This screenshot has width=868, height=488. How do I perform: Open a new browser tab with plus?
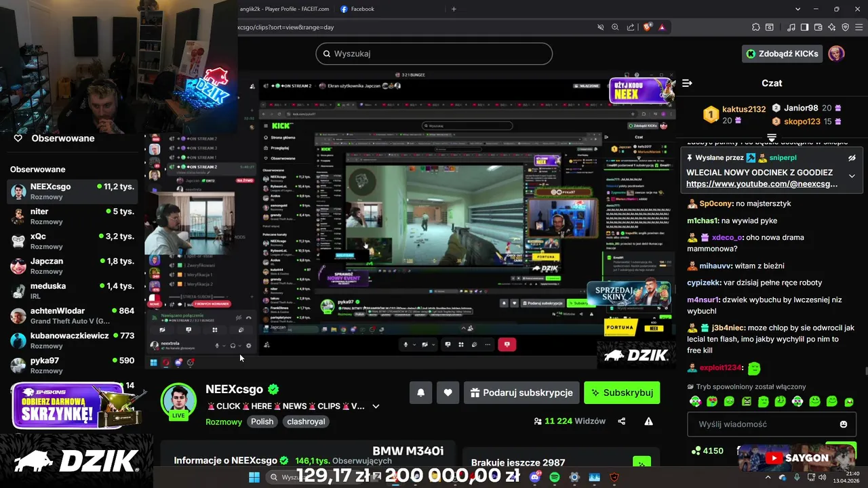(x=454, y=9)
